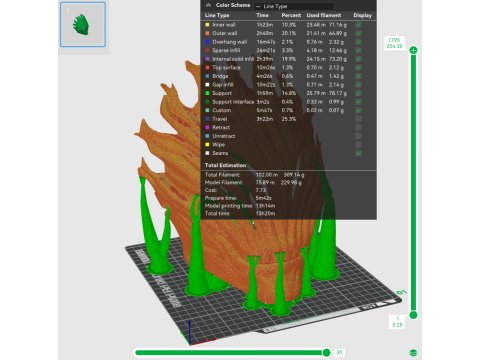Image resolution: width=480 pixels, height=360 pixels.
Task: Uncheck the Support display checkbox
Action: coord(358,93)
